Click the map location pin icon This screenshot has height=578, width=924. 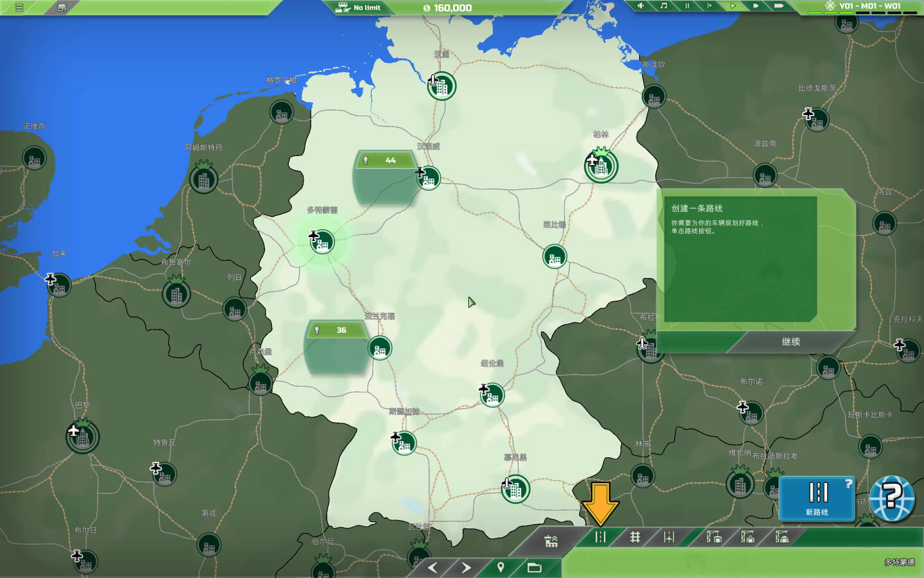click(501, 568)
